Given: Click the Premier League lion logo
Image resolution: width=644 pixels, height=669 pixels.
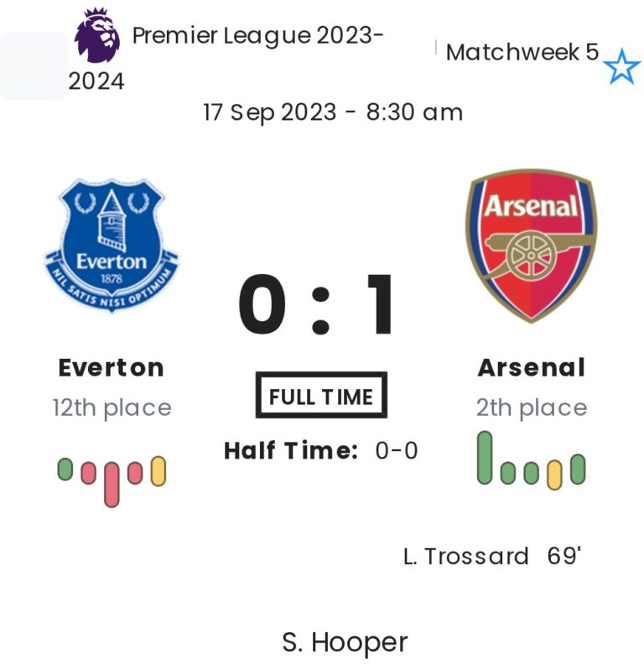Looking at the screenshot, I should pyautogui.click(x=97, y=35).
